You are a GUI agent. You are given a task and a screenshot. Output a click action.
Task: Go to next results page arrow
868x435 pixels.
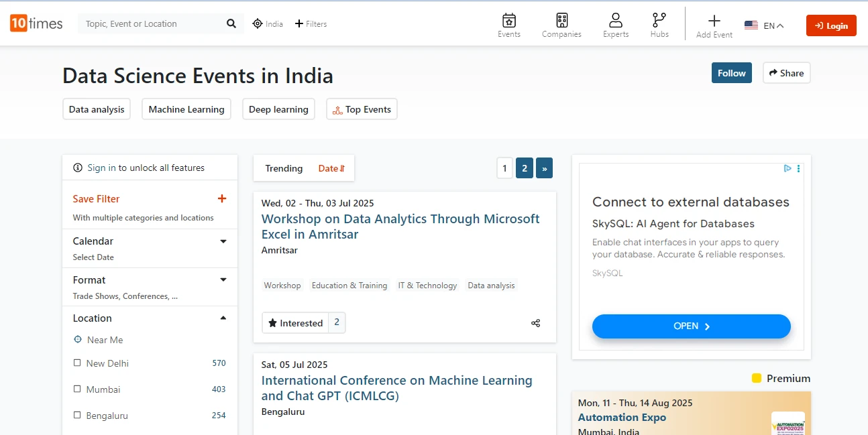coord(545,168)
